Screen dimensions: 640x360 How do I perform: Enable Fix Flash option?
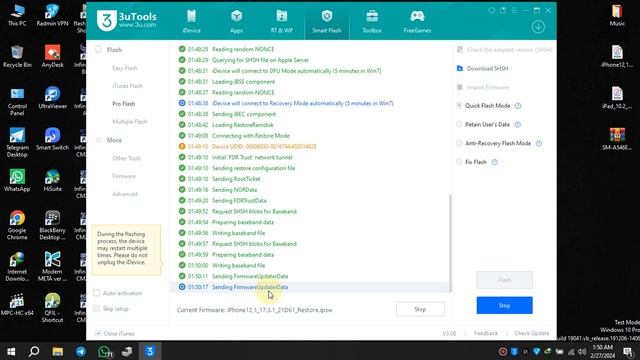click(460, 162)
